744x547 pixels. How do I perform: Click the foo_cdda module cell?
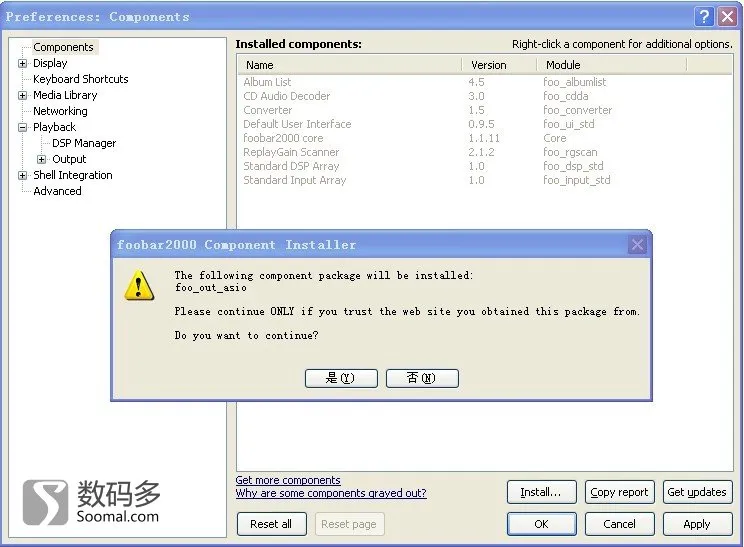(566, 96)
